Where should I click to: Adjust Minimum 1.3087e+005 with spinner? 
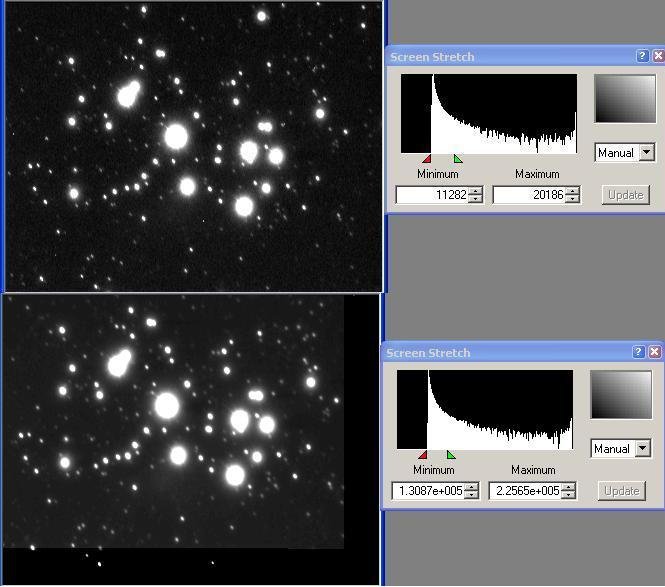pos(472,491)
